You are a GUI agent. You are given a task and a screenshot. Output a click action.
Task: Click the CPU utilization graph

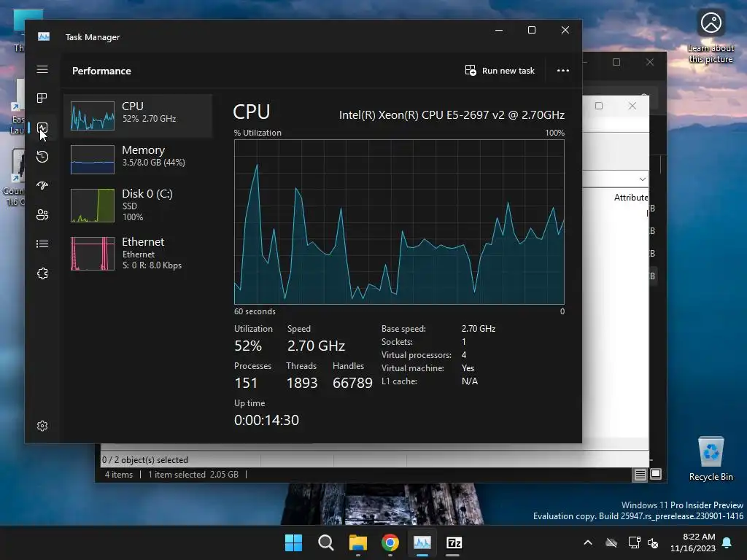pos(399,222)
